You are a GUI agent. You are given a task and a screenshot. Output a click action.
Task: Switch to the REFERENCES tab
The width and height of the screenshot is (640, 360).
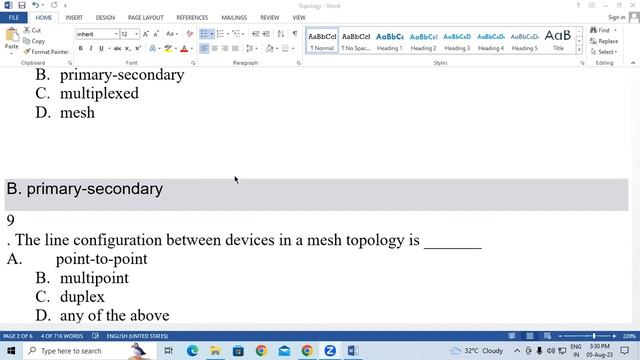tap(192, 18)
